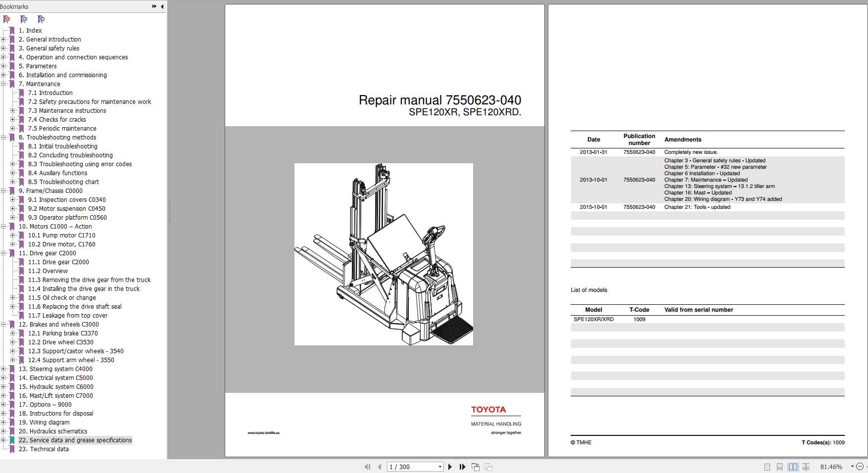Click the go to bookmark icon
Viewport: 868px width, 473px height.
coord(42,19)
